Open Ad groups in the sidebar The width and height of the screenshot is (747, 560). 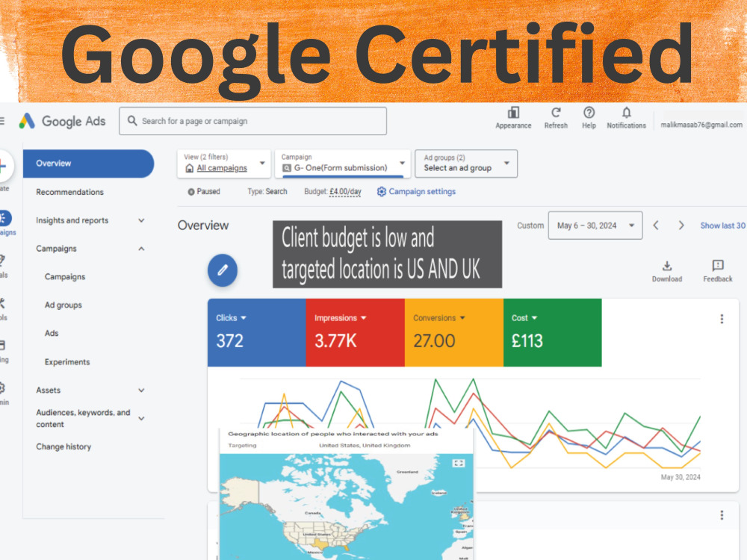(63, 305)
